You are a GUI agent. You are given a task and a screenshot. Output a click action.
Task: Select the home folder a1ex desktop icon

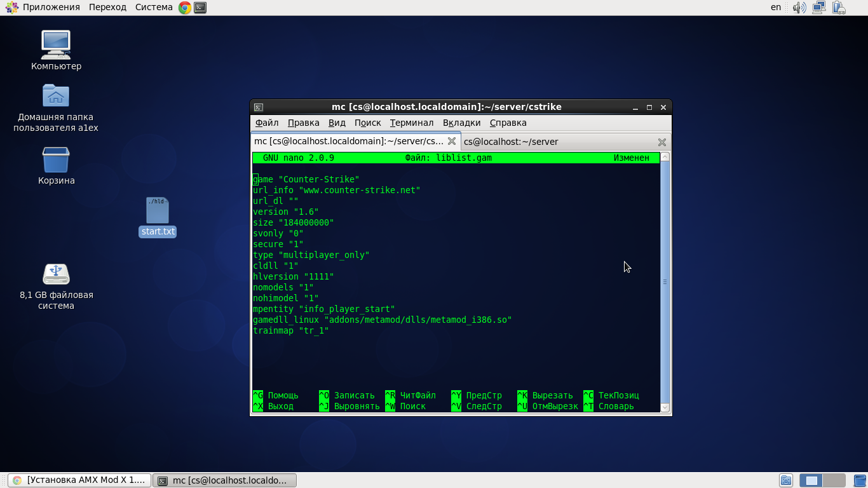[x=56, y=107]
